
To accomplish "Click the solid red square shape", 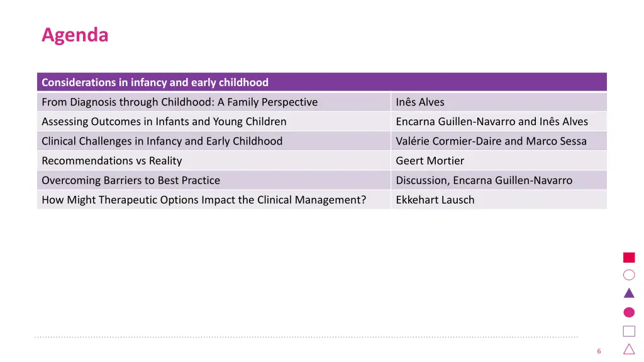I will pyautogui.click(x=629, y=257).
